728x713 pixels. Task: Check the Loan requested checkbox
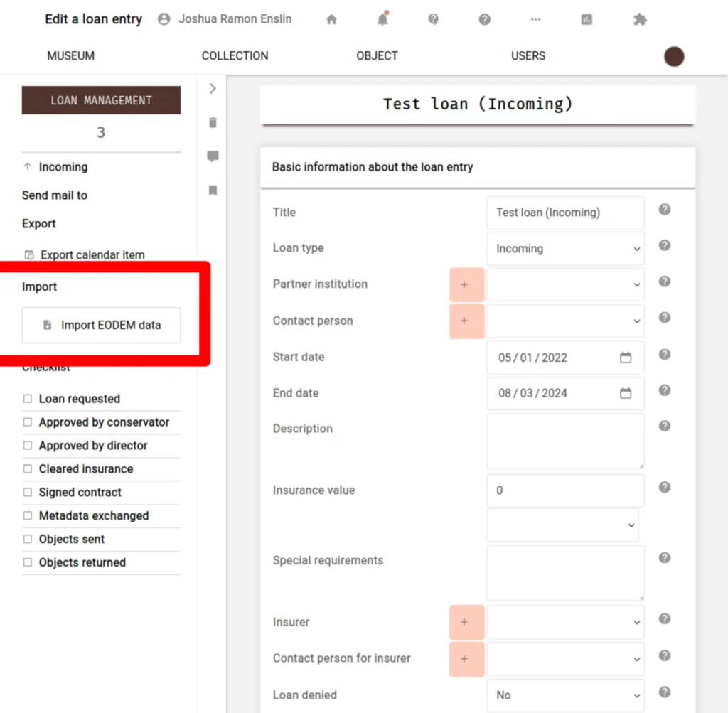(x=28, y=399)
